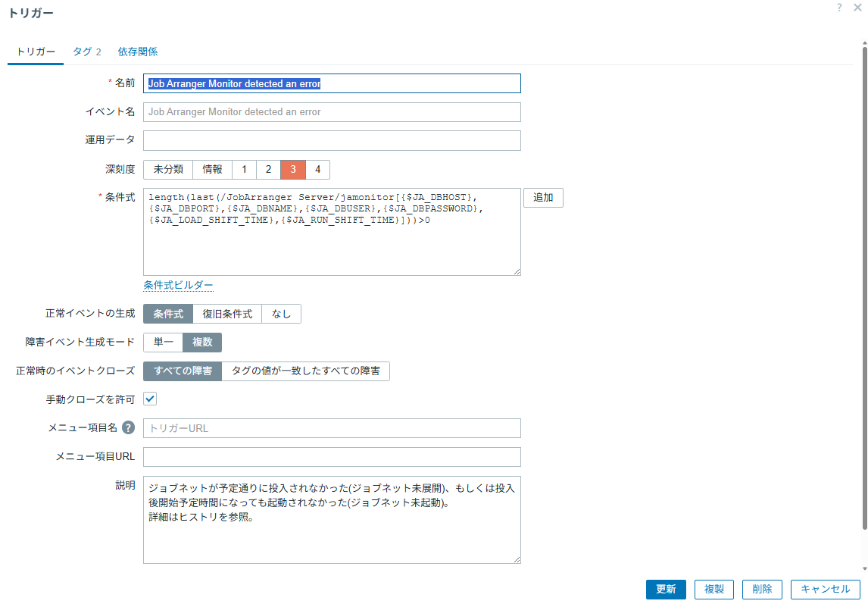
Task: Select 情報 severity
Action: 212,170
